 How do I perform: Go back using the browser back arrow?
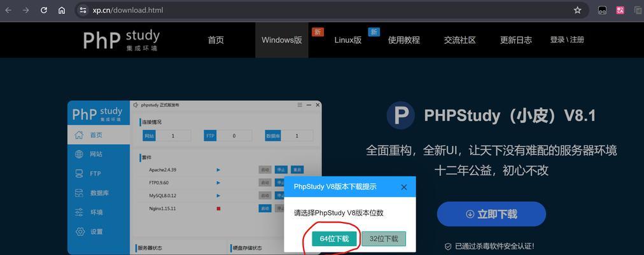[8, 10]
